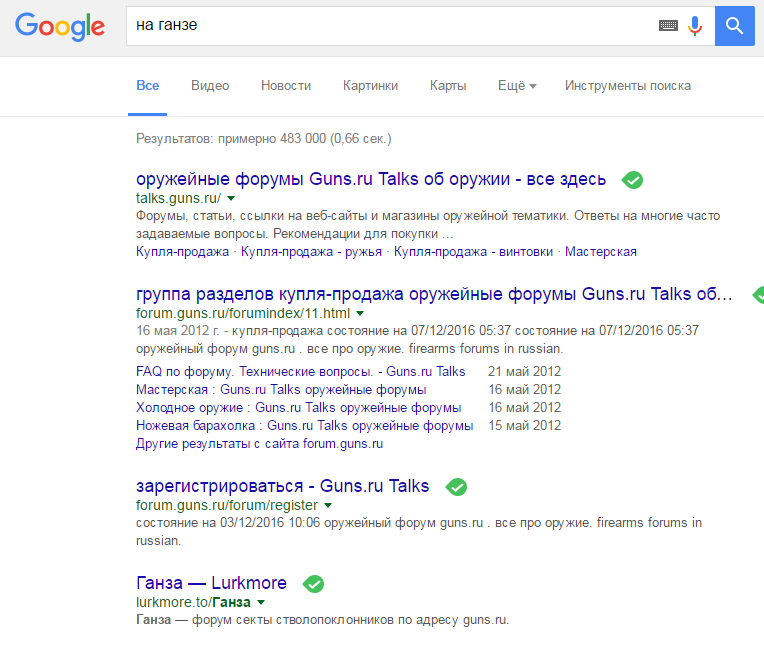This screenshot has height=646, width=764.
Task: Click the Google logo
Action: 60,26
